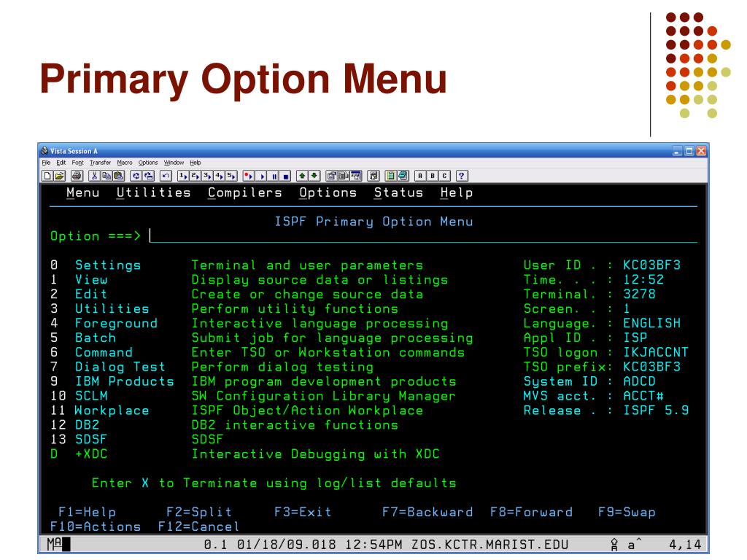The height and width of the screenshot is (560, 747).
Task: Select the SDSF option name
Action: (x=91, y=440)
